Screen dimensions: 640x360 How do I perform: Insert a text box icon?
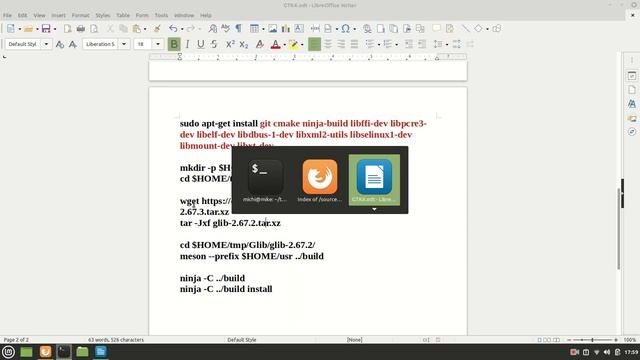(x=299, y=29)
